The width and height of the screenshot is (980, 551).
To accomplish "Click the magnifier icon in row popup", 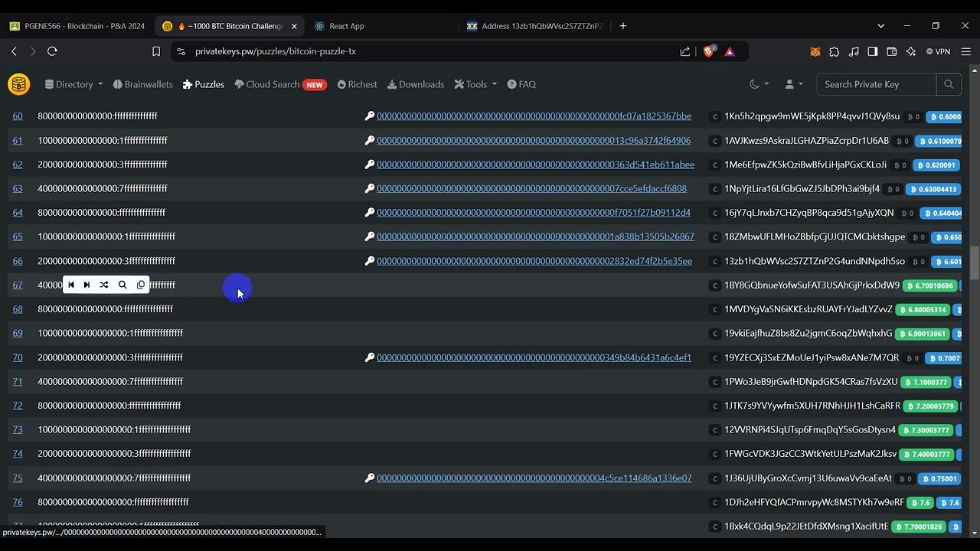I will pyautogui.click(x=122, y=285).
